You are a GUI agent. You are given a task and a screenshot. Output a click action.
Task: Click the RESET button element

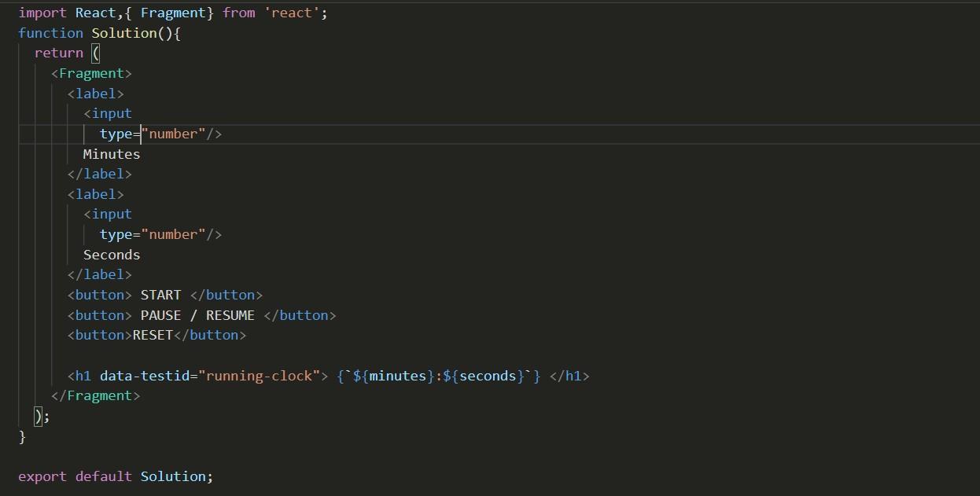(x=153, y=335)
